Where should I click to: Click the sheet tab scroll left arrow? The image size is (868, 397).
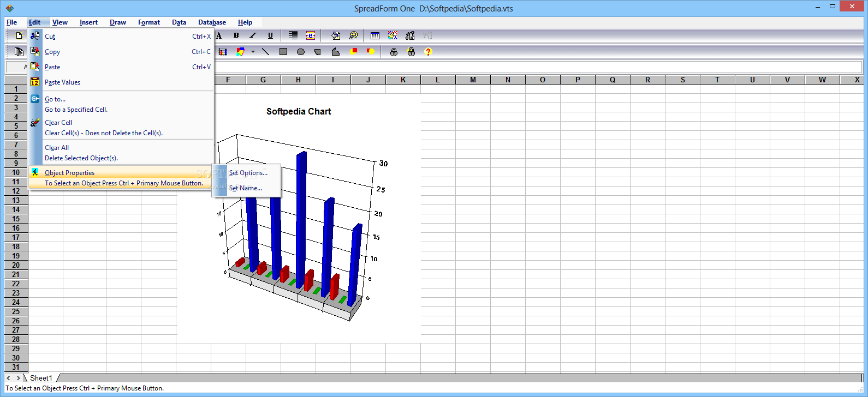pos(8,378)
